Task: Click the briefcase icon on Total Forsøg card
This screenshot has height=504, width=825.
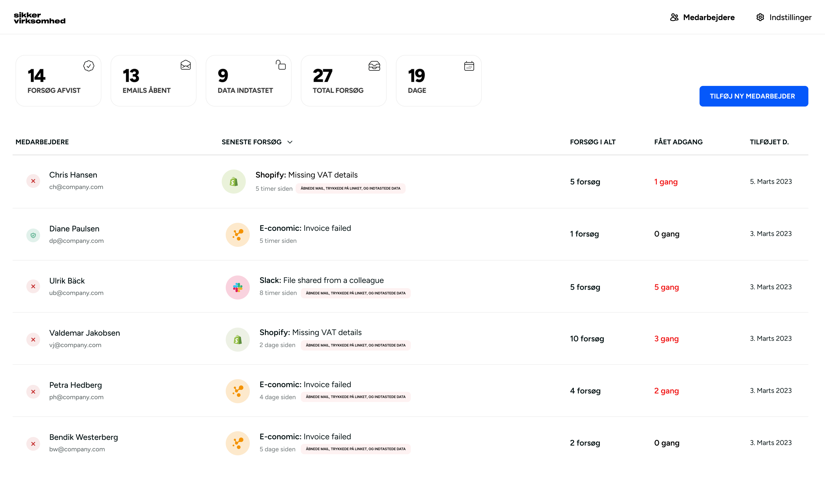Action: pyautogui.click(x=374, y=66)
